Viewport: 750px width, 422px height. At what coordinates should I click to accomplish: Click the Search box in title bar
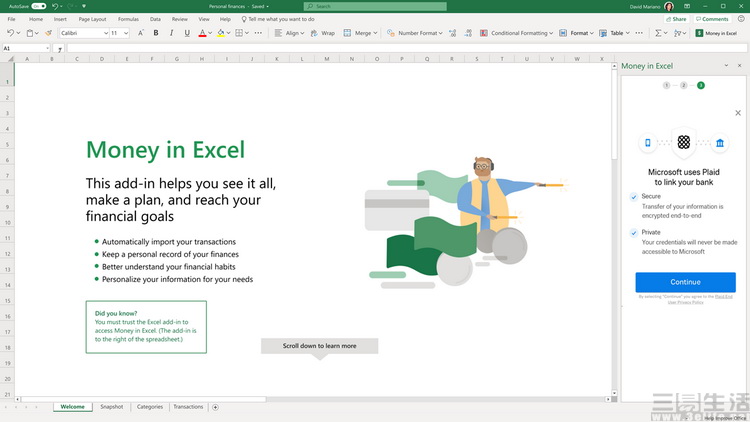[375, 6]
